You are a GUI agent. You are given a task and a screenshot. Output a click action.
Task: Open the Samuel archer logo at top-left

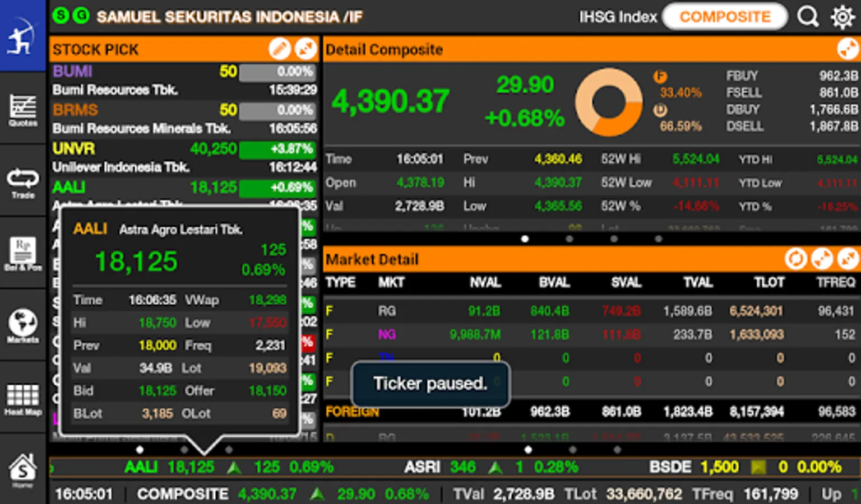point(22,35)
